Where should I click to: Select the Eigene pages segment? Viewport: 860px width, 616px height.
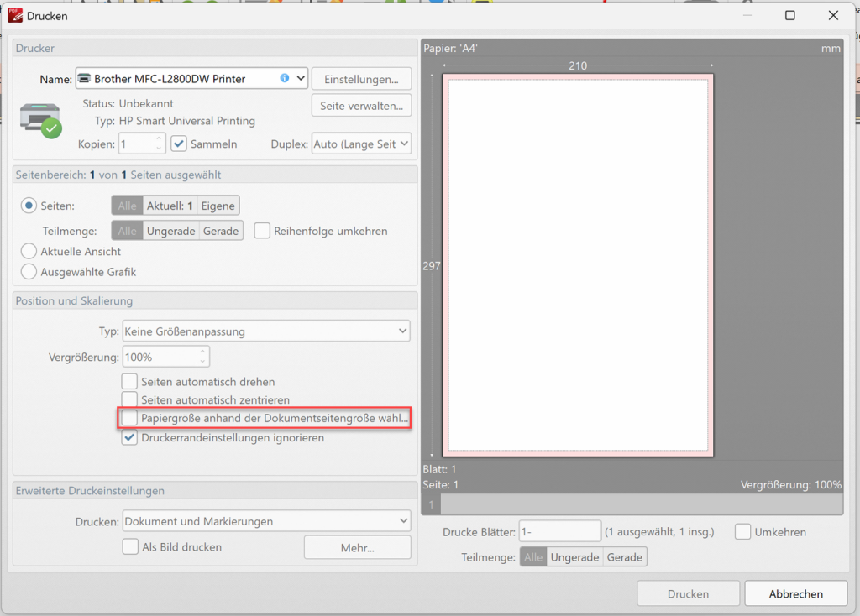pyautogui.click(x=218, y=206)
